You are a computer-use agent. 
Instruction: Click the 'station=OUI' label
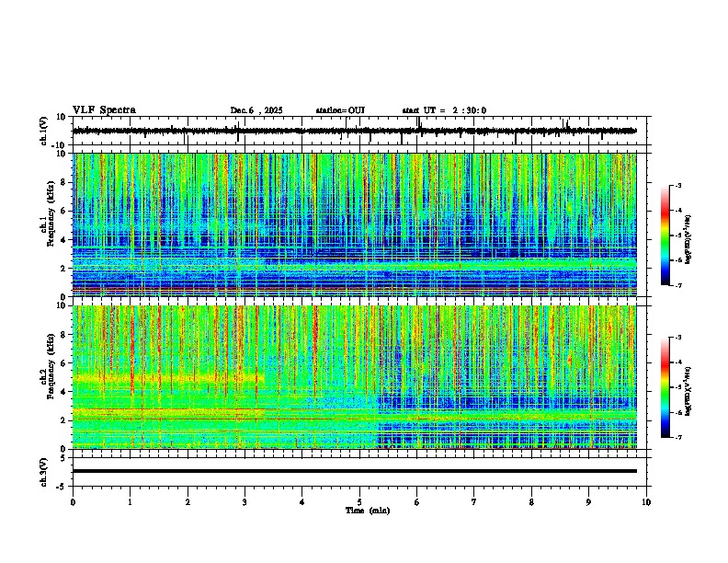tap(340, 110)
